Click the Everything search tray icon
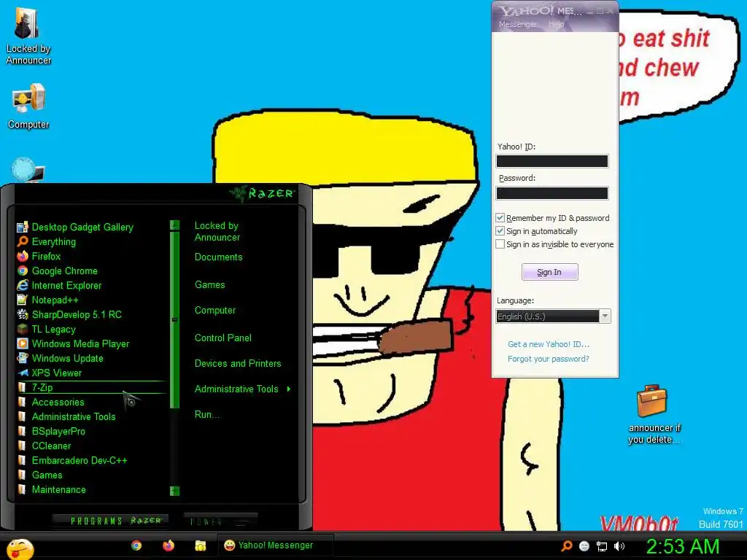747x560 pixels. (566, 546)
